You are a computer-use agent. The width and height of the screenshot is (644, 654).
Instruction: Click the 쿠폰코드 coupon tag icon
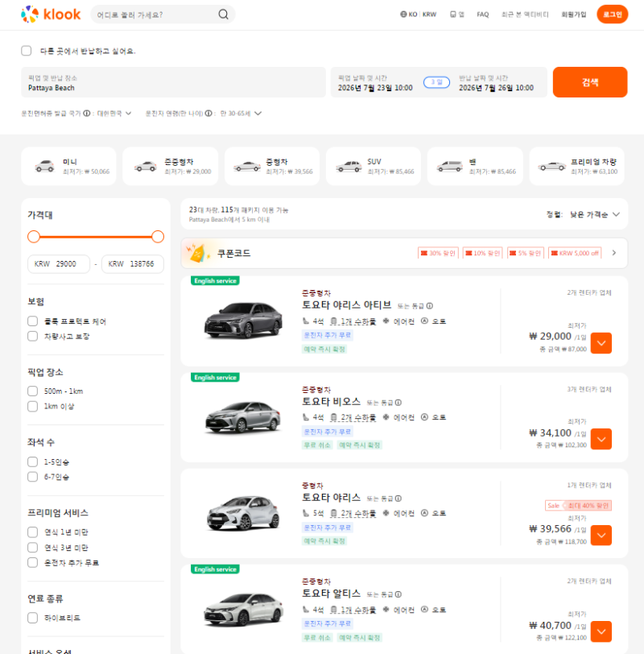(197, 253)
